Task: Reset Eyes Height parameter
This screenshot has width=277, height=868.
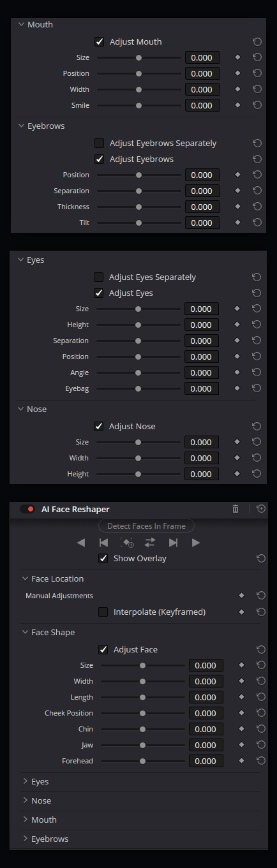Action: (257, 325)
